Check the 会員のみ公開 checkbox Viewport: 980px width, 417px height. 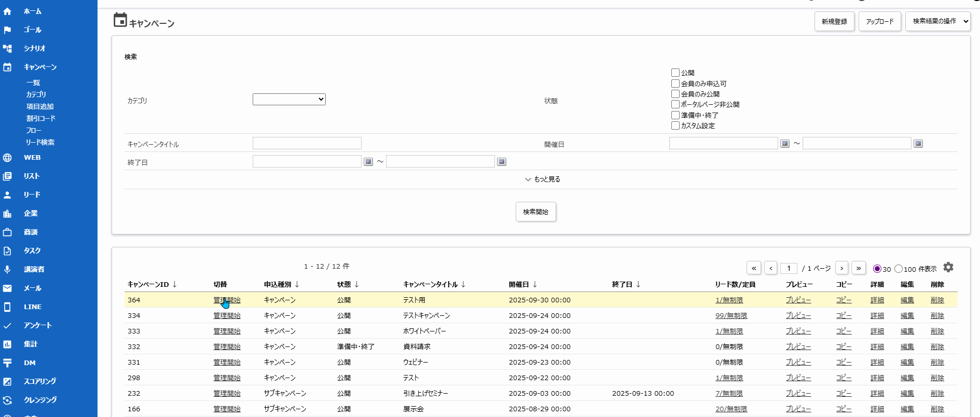675,94
